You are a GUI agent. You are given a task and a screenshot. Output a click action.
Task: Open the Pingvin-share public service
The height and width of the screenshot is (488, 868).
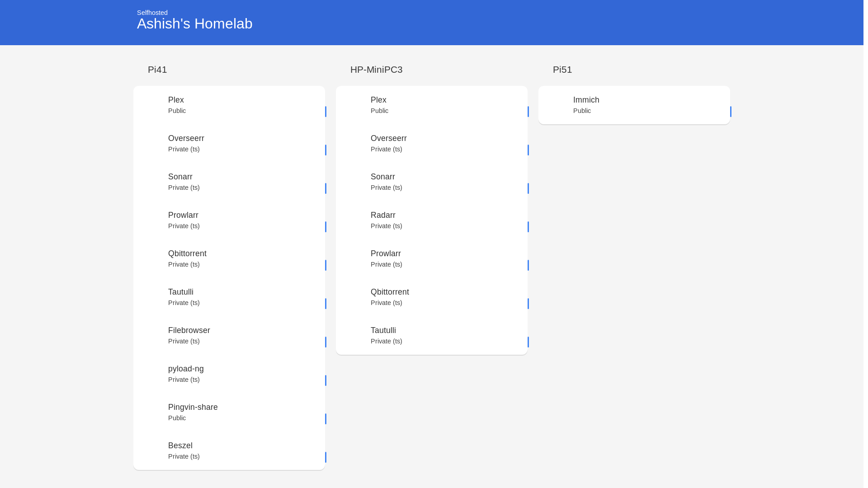tap(229, 412)
